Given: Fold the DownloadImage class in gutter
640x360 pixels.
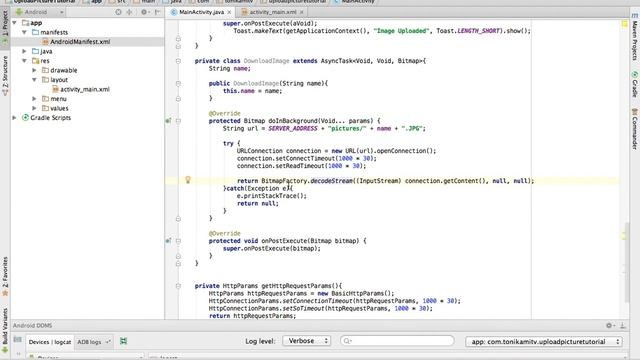Looking at the screenshot, I should [178, 61].
